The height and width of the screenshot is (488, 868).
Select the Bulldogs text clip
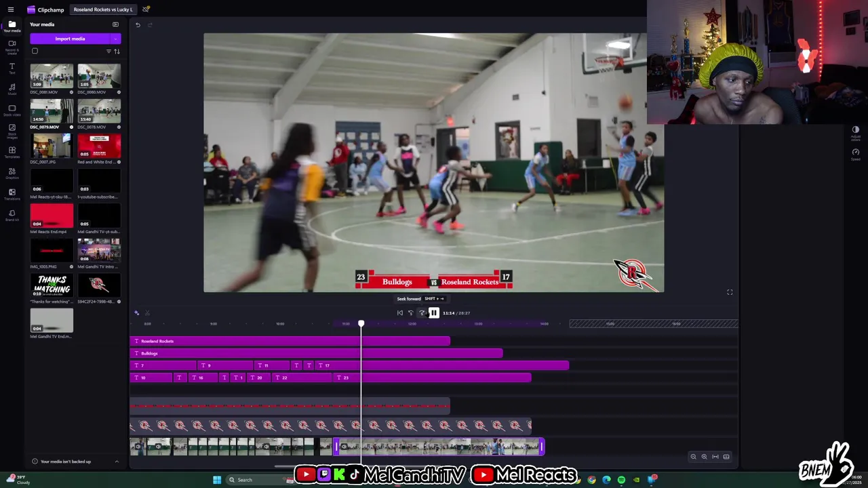[x=316, y=353]
